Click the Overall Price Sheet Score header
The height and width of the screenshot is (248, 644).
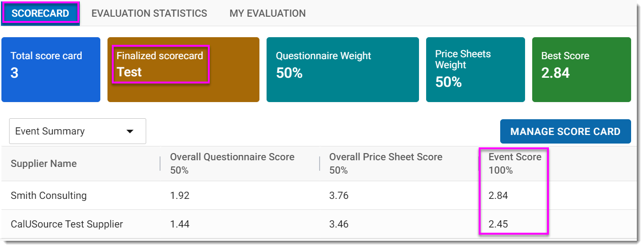point(386,157)
